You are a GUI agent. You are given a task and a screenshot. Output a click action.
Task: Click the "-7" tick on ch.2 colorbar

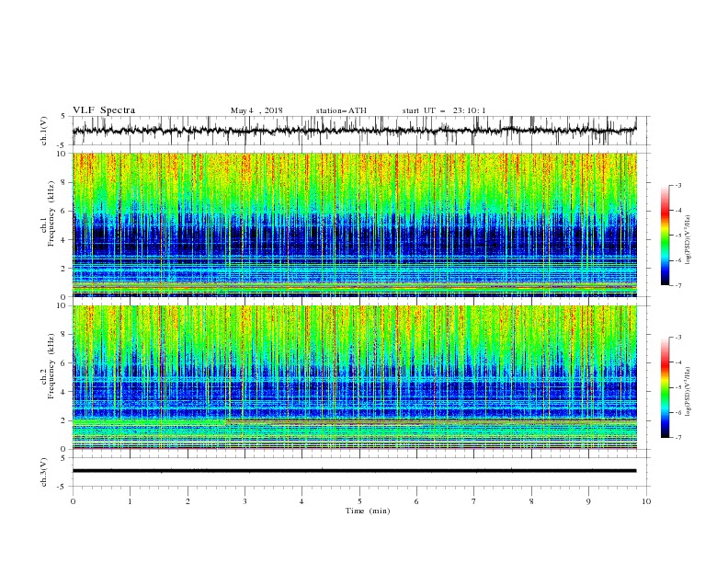tap(678, 437)
